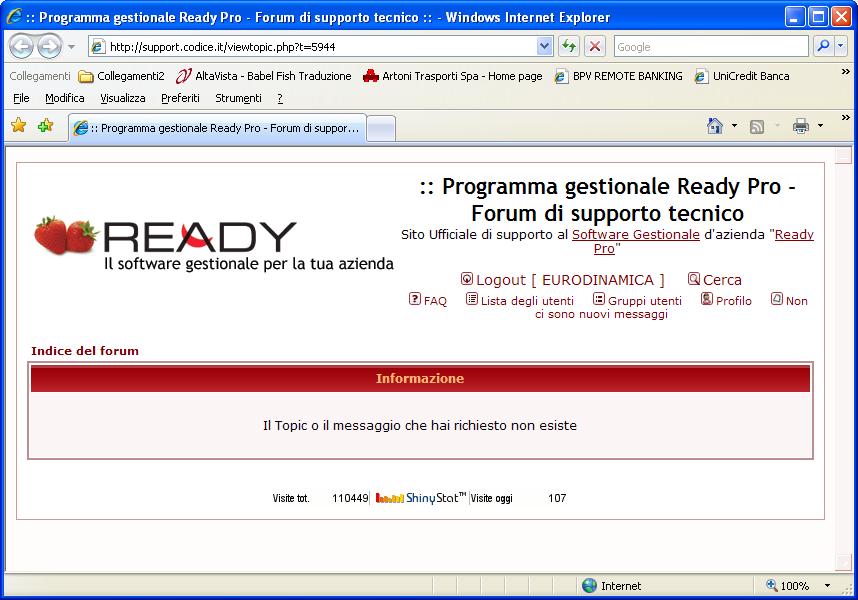Image resolution: width=858 pixels, height=600 pixels.
Task: Open the Modifica menu
Action: [x=65, y=98]
